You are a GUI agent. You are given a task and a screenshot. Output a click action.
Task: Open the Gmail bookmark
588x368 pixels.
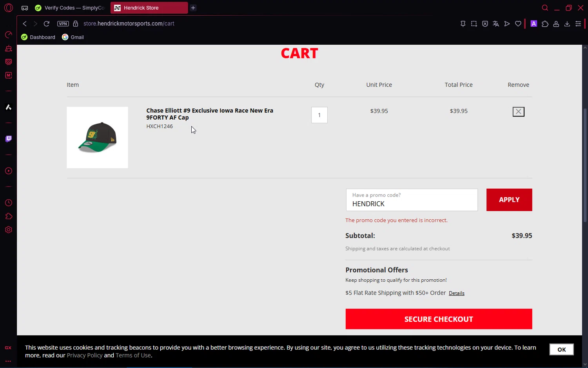pos(73,37)
